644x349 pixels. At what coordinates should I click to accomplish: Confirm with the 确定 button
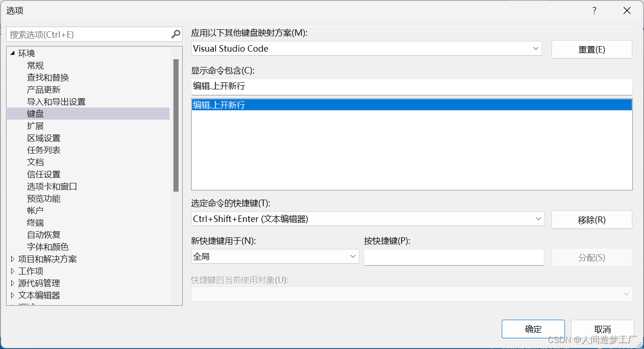click(533, 329)
